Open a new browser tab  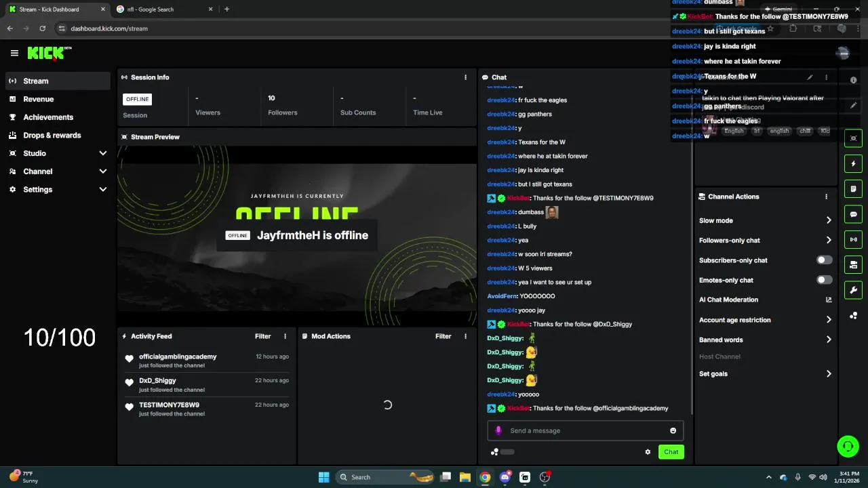click(x=226, y=9)
